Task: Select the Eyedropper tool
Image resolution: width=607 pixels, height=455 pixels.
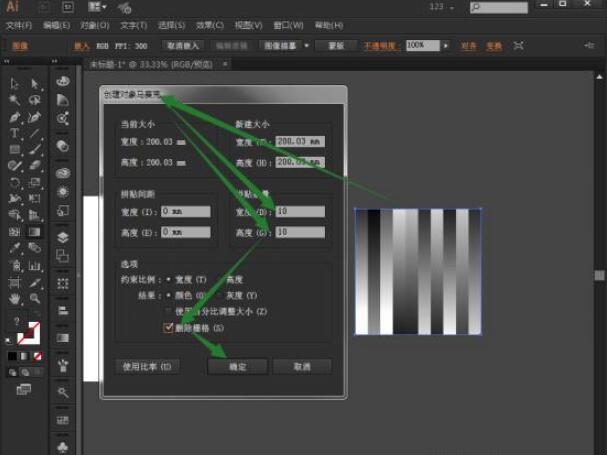Action: click(15, 248)
